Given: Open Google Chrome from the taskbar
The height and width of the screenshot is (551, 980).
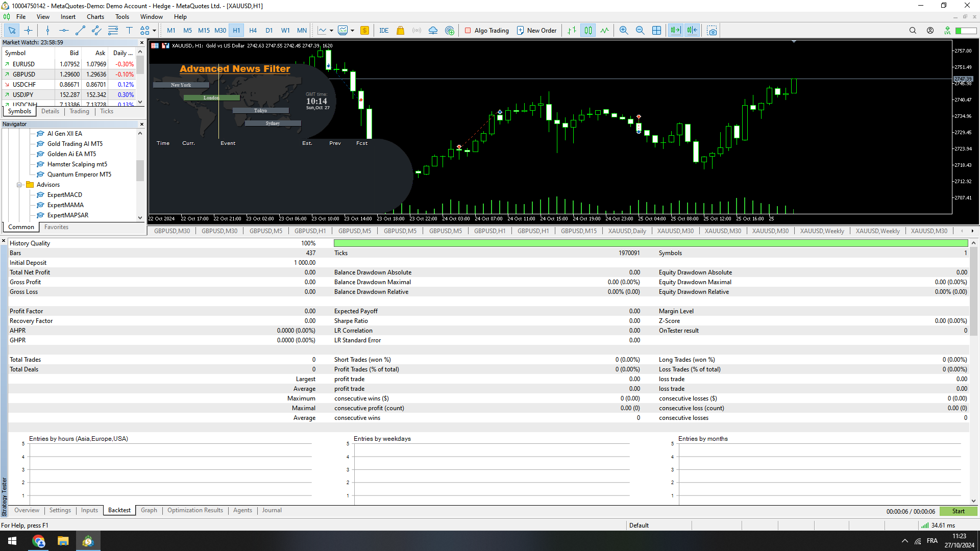Looking at the screenshot, I should pos(39,541).
